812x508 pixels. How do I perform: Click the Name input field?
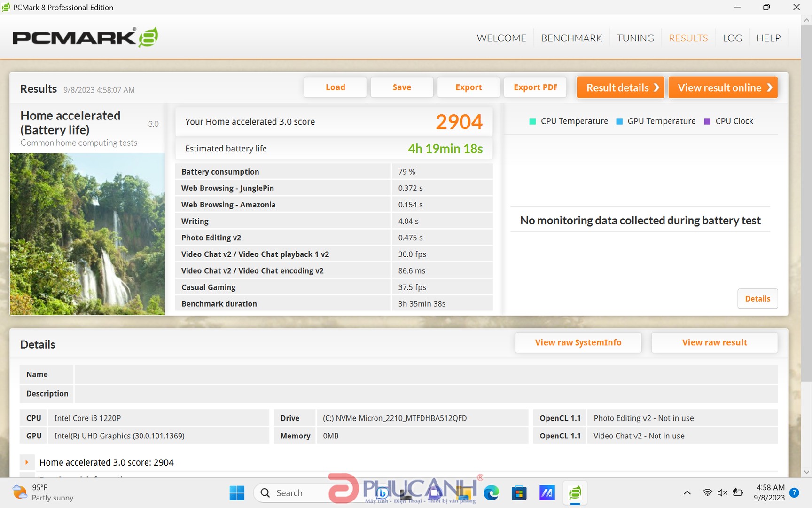coord(426,374)
